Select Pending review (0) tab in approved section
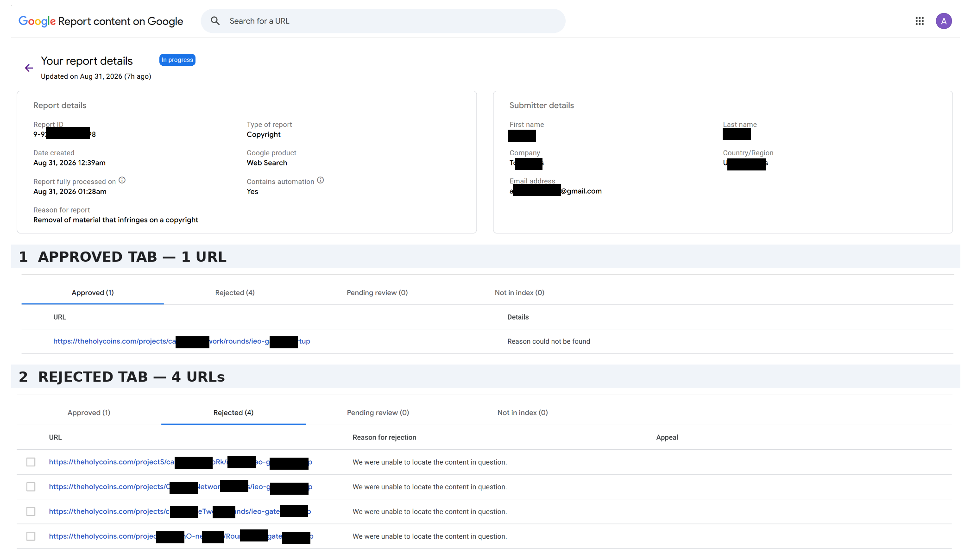This screenshot has height=560, width=971. tap(377, 293)
